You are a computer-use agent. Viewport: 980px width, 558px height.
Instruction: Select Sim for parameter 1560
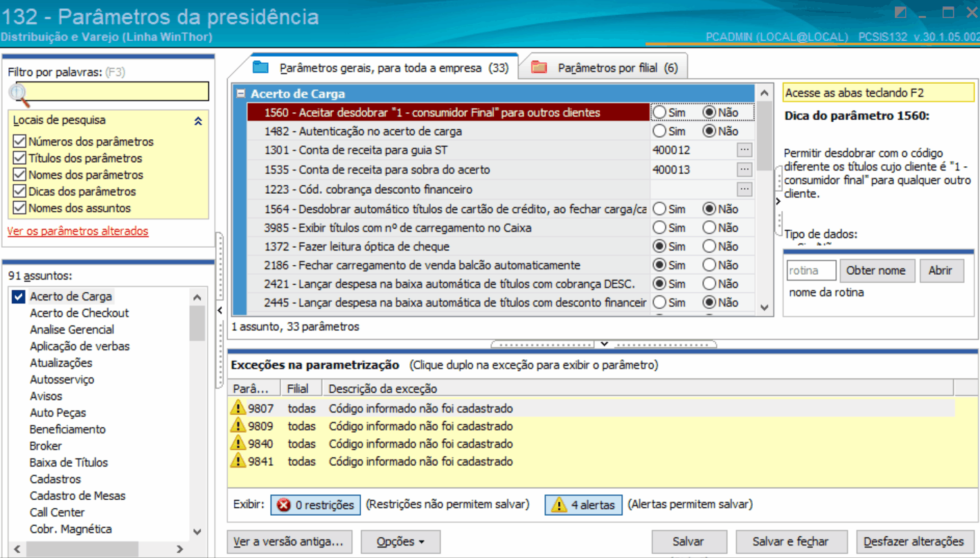660,112
